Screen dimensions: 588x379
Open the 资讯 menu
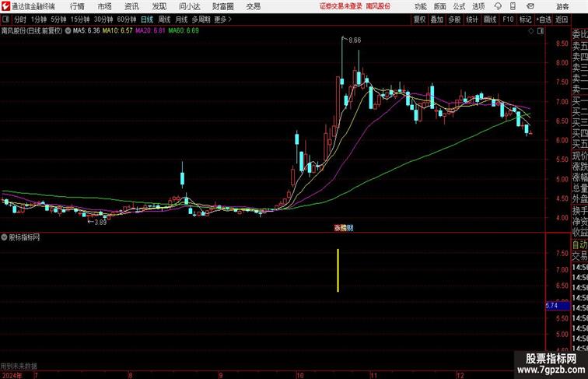tap(131, 6)
